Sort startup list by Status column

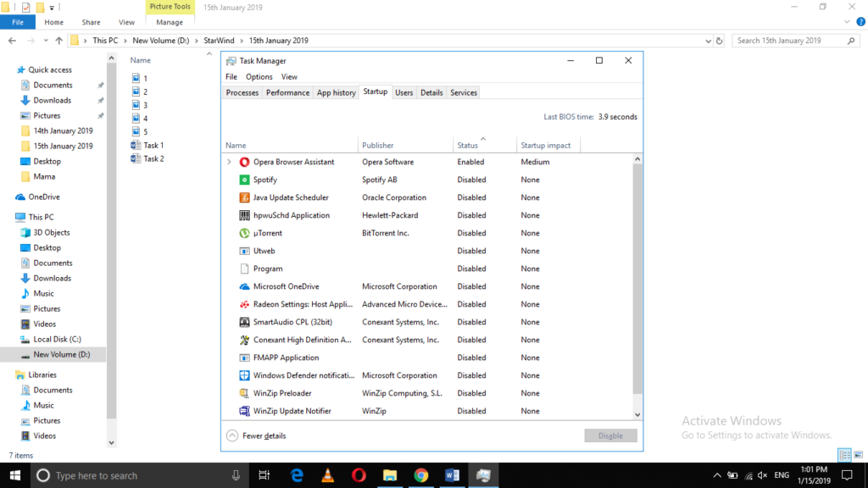(x=484, y=145)
